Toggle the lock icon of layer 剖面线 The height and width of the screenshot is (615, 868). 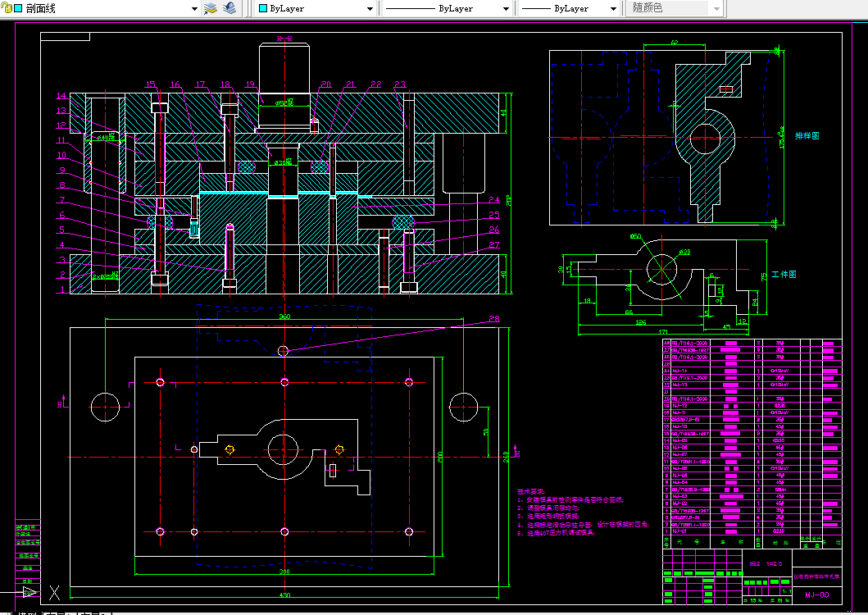click(7, 8)
